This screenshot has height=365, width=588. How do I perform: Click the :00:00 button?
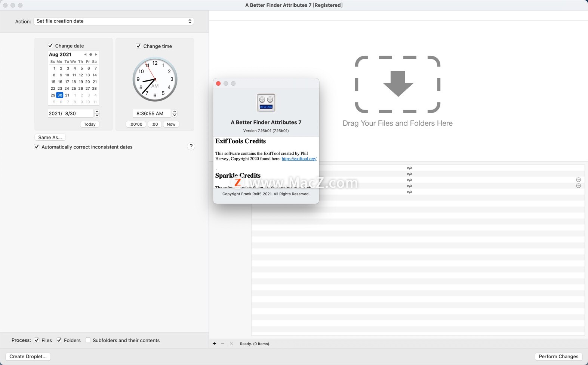[x=136, y=124]
